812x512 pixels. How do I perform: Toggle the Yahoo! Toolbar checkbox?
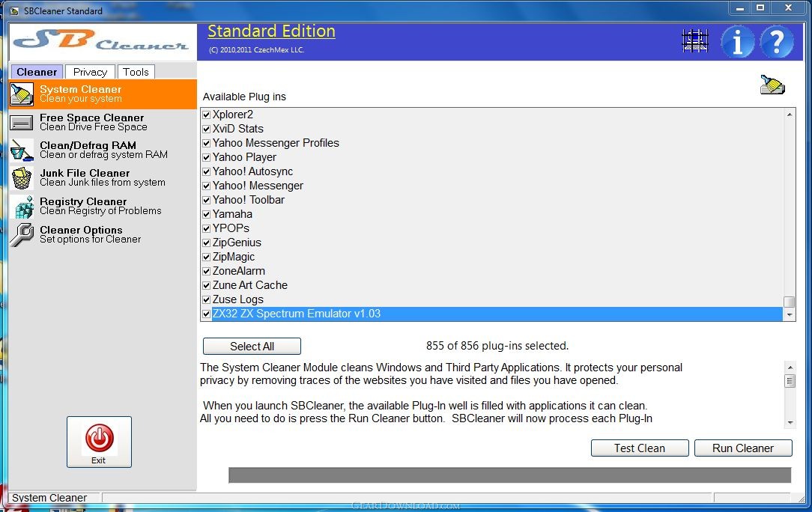click(x=207, y=201)
